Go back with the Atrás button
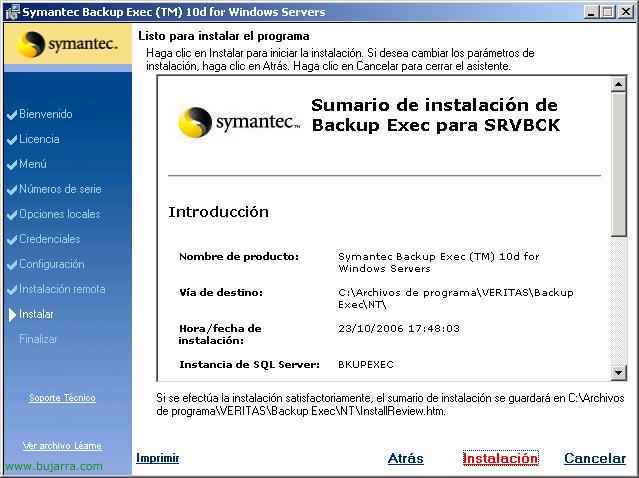This screenshot has height=478, width=639. (405, 458)
